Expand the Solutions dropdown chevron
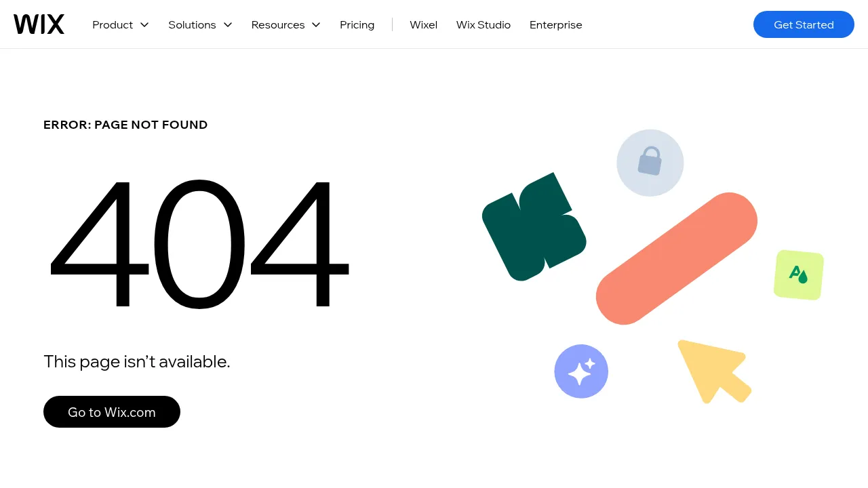The image size is (868, 488). click(228, 25)
